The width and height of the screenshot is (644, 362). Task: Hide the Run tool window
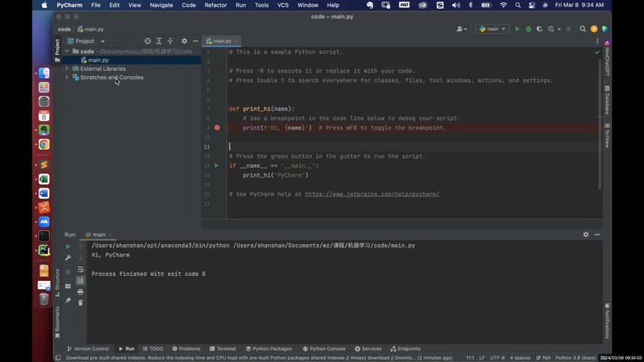[x=597, y=235]
